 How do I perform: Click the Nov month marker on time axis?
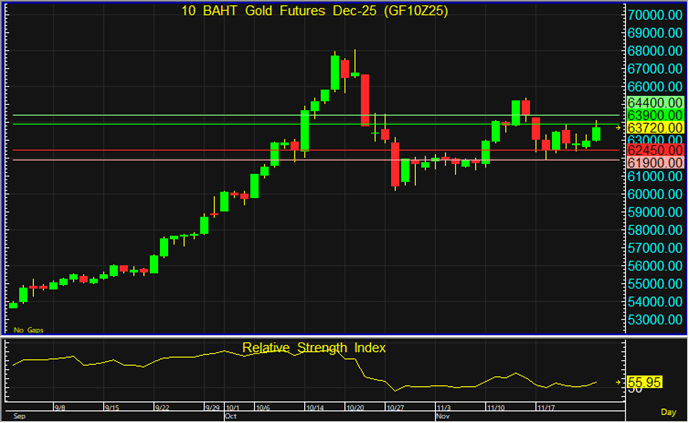click(443, 416)
